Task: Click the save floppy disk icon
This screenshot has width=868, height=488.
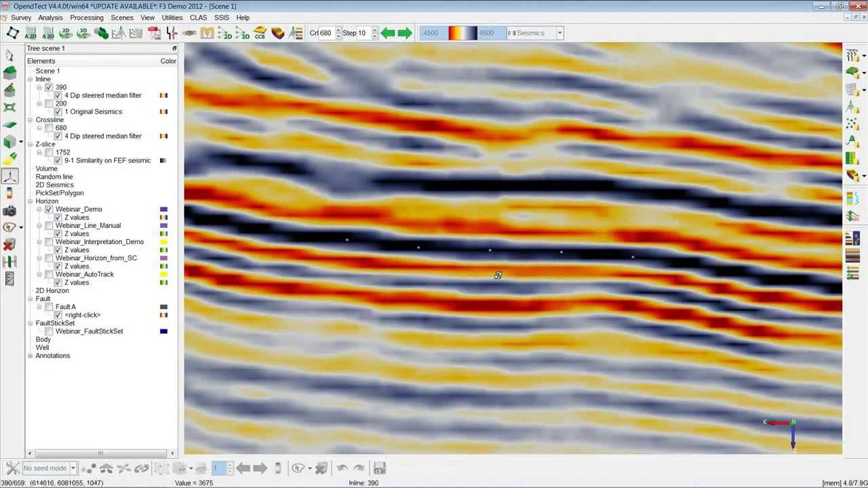Action: click(x=379, y=468)
